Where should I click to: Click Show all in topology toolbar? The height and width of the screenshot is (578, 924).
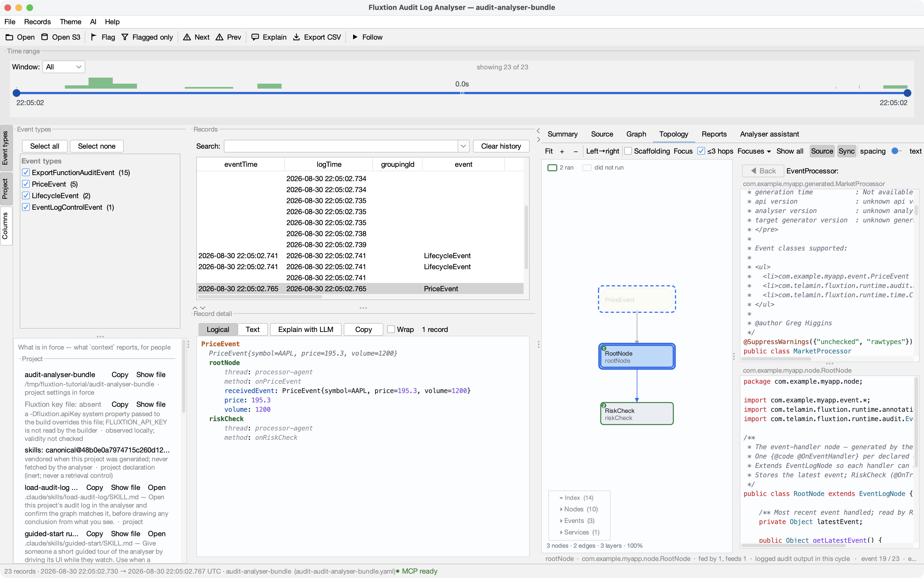pyautogui.click(x=790, y=151)
